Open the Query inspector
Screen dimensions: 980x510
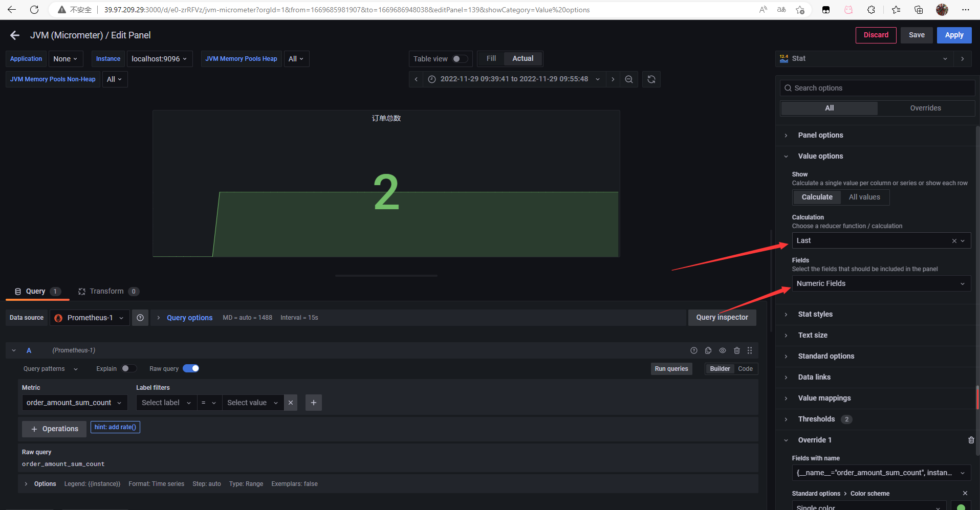(722, 318)
